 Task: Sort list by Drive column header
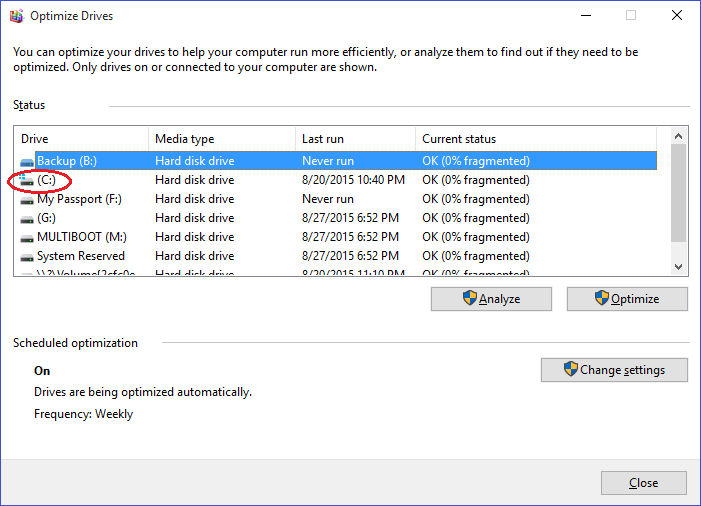(x=82, y=139)
